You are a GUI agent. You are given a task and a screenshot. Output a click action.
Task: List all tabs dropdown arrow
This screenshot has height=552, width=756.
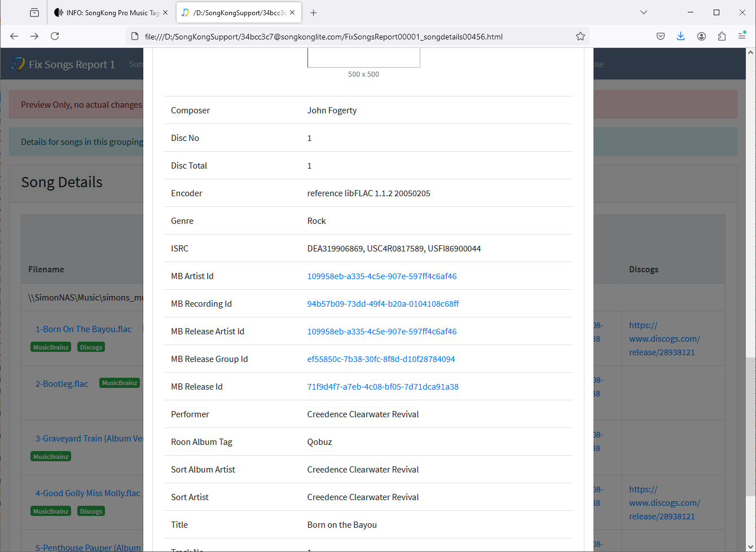(644, 12)
